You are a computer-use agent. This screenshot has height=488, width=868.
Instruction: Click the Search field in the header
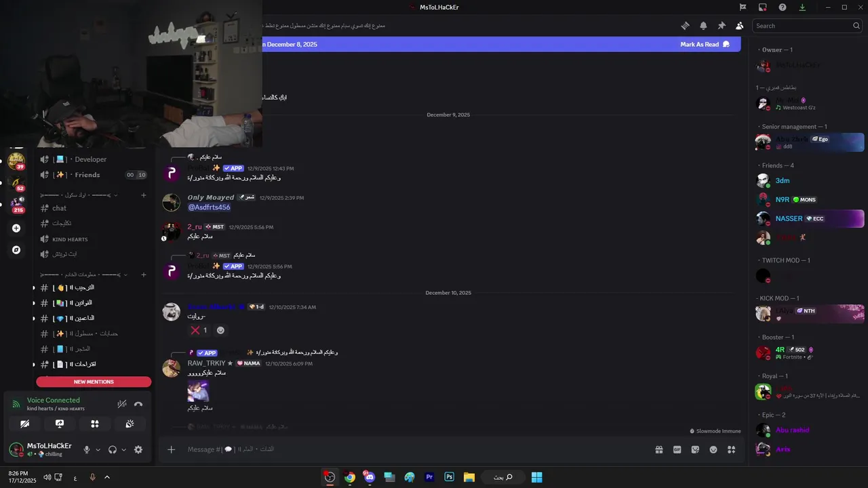click(808, 26)
